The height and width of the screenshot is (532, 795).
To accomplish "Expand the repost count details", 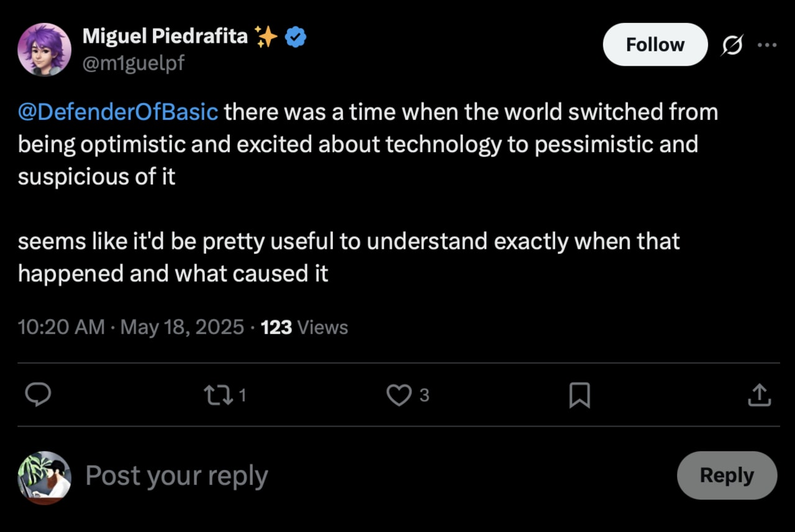I will (x=239, y=395).
